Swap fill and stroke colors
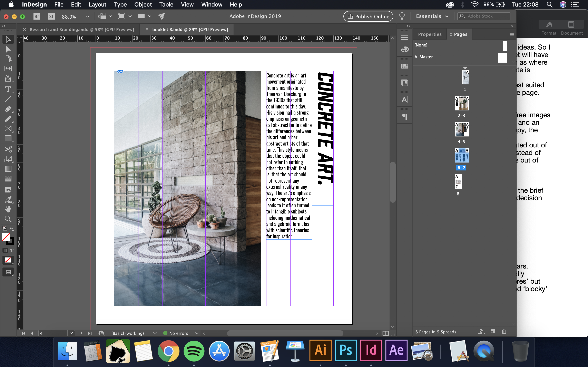 (x=12, y=229)
